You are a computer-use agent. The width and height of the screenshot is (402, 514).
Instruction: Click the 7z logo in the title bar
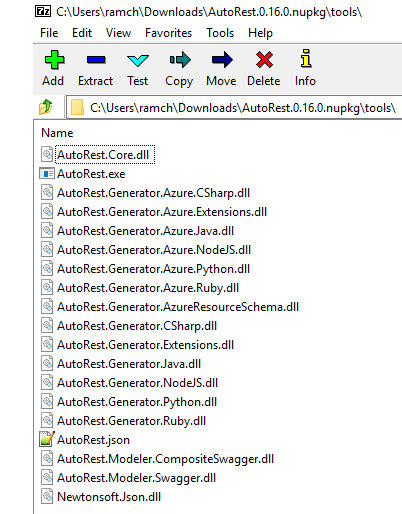(43, 12)
